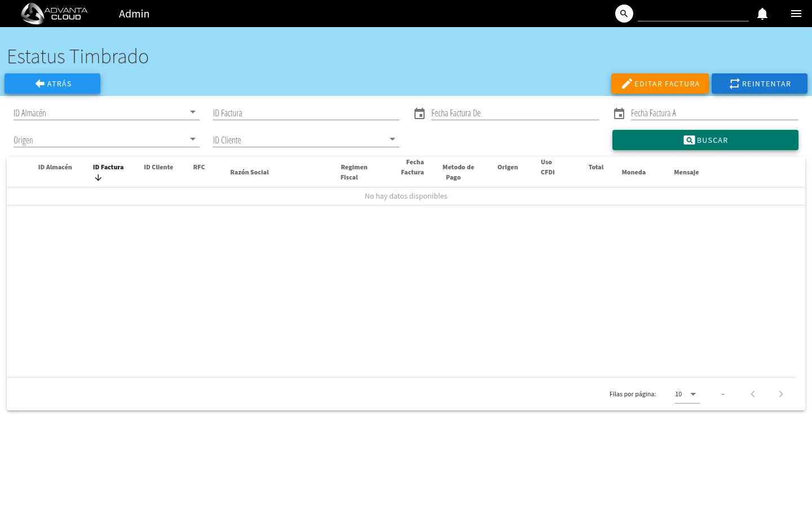The height and width of the screenshot is (508, 812).
Task: Sort by ID Cliente column header
Action: tap(158, 167)
